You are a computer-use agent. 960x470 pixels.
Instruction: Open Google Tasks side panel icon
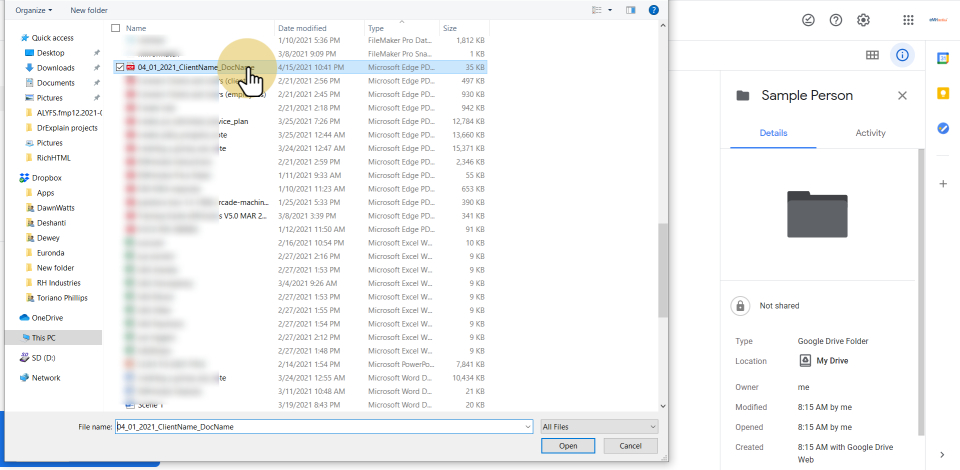[x=942, y=128]
